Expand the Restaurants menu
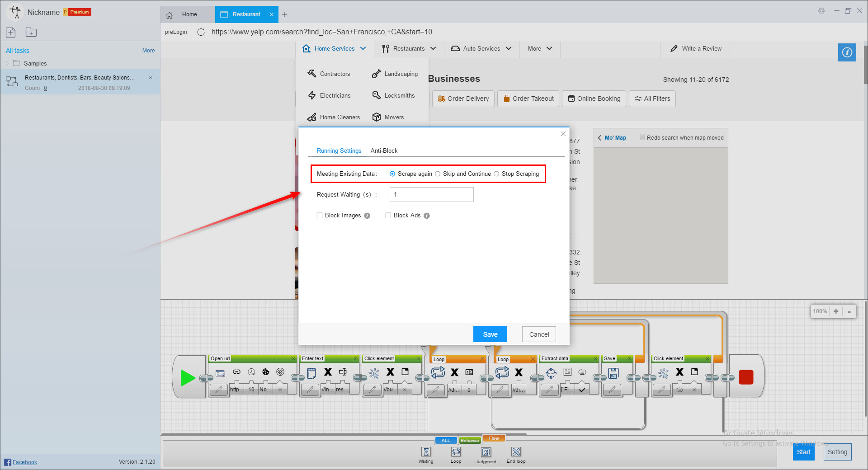The height and width of the screenshot is (470, 868). 408,48
